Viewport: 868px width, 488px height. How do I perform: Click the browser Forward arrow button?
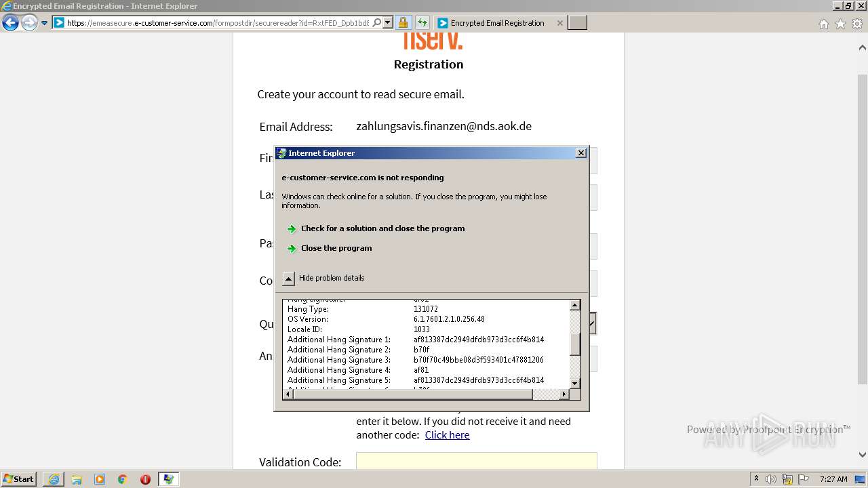[29, 23]
